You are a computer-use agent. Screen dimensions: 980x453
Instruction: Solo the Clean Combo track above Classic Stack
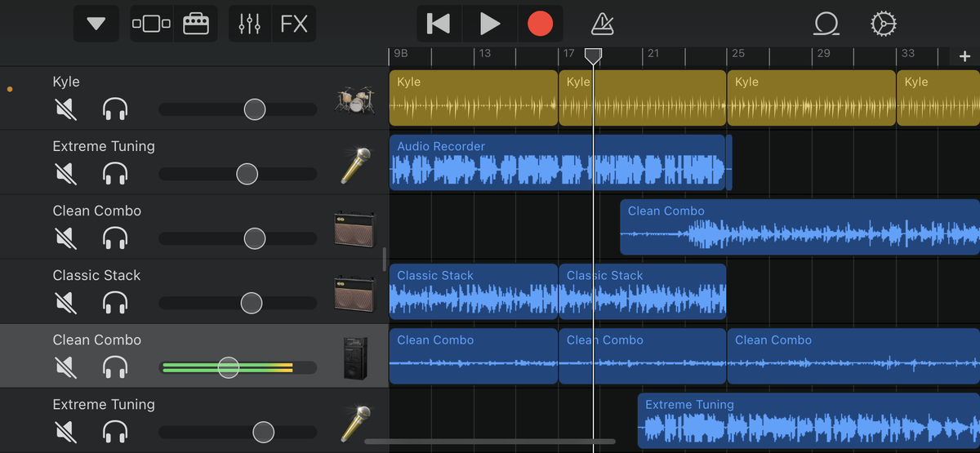point(115,238)
